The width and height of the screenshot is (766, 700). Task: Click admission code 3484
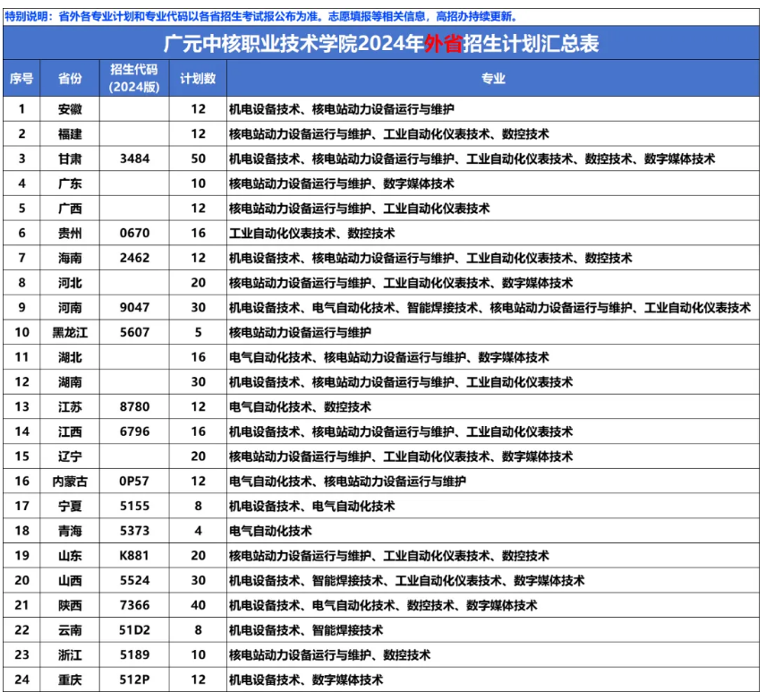tap(134, 158)
